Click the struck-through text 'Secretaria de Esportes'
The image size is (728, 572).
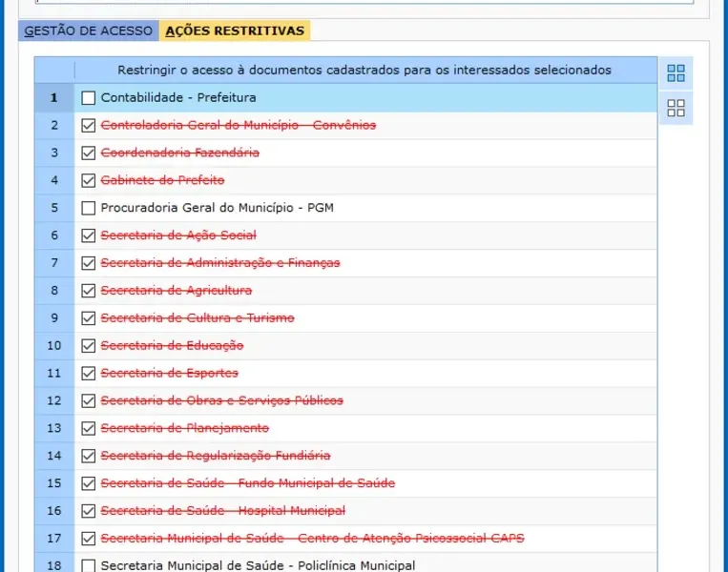click(x=170, y=373)
